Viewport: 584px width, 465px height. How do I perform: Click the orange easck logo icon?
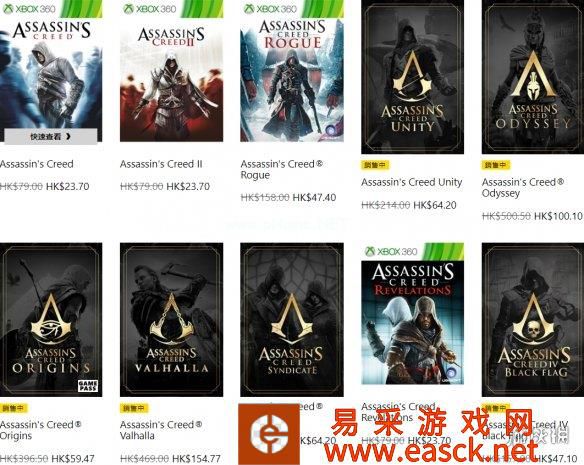pyautogui.click(x=269, y=434)
